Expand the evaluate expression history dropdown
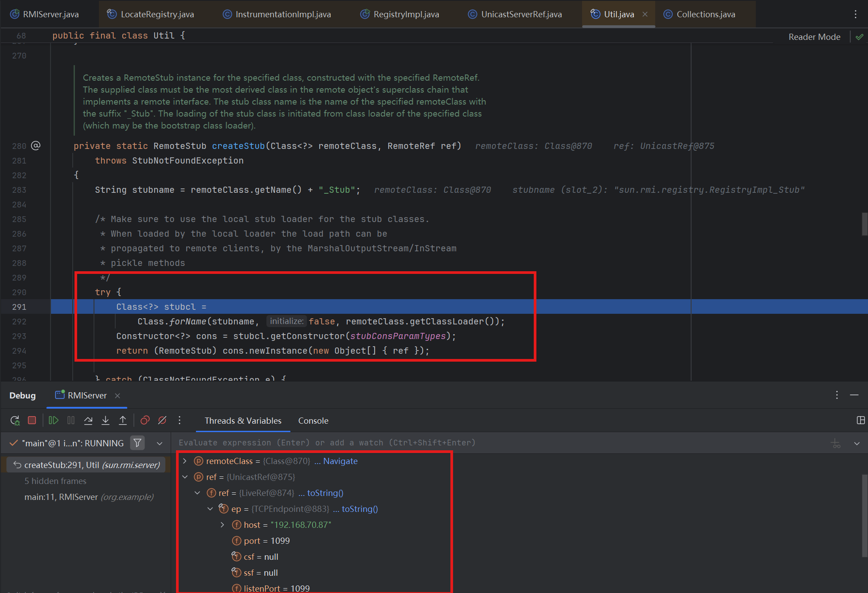 [x=857, y=443]
